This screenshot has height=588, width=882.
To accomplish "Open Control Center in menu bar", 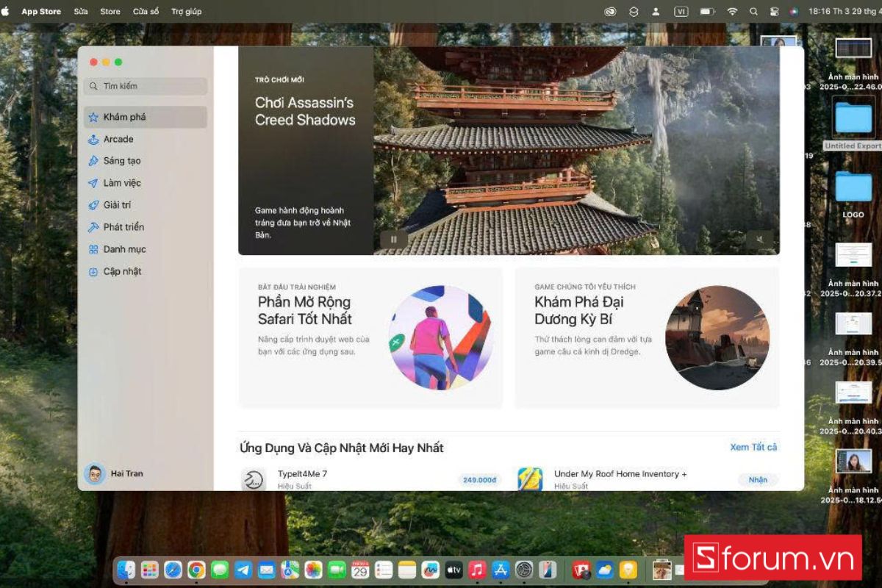I will (x=774, y=12).
